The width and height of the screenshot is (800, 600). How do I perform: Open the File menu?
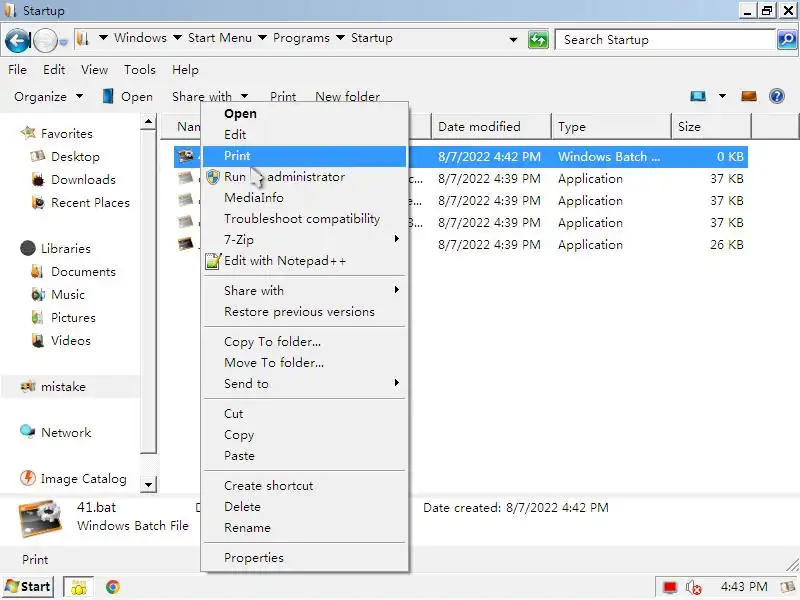[17, 69]
